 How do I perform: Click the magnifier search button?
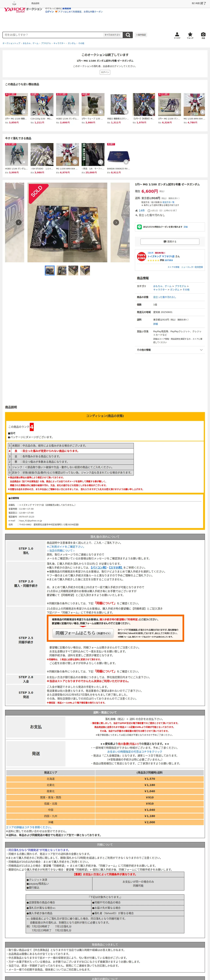128,35
